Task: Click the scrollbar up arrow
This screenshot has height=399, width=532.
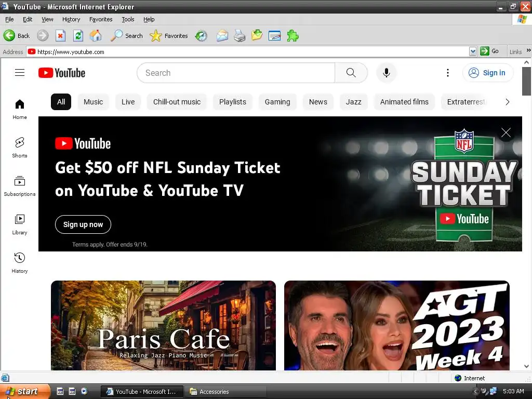Action: [526, 62]
